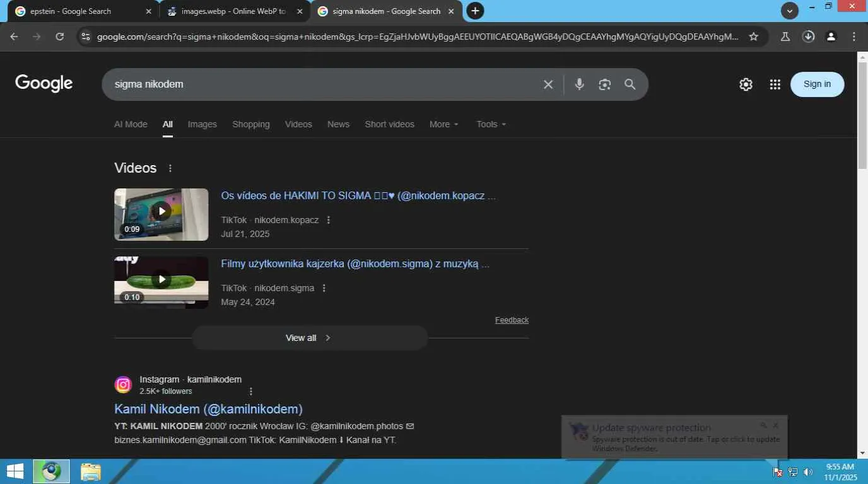The image size is (868, 484).
Task: Expand the Tools dropdown
Action: click(x=491, y=124)
